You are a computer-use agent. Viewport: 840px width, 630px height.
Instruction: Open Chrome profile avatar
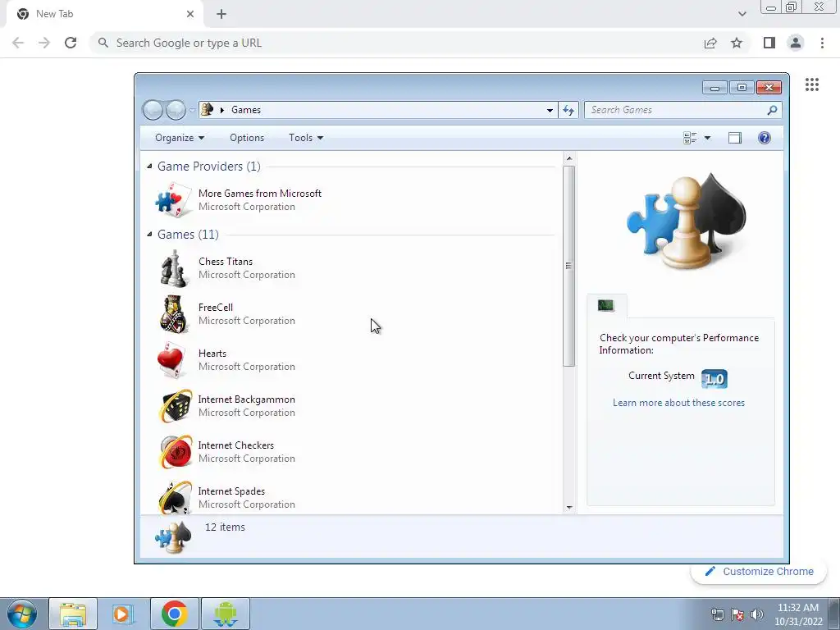[796, 43]
